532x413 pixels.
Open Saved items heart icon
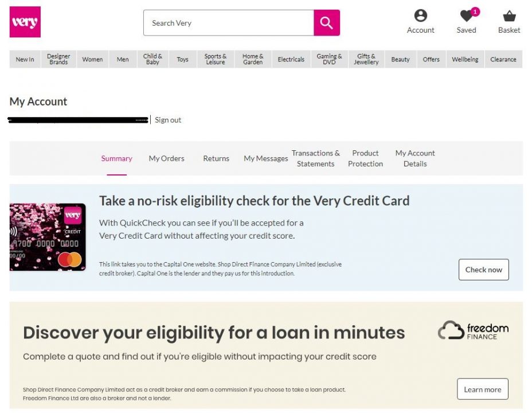(466, 15)
